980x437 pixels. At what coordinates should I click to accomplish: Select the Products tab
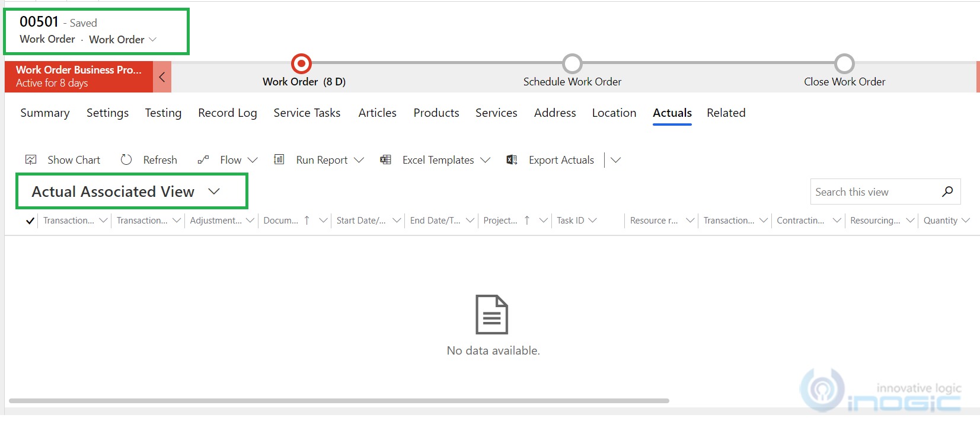(x=436, y=113)
